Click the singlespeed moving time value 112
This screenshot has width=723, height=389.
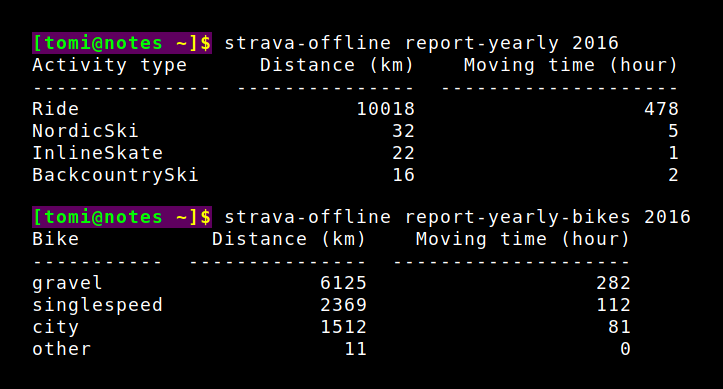613,305
